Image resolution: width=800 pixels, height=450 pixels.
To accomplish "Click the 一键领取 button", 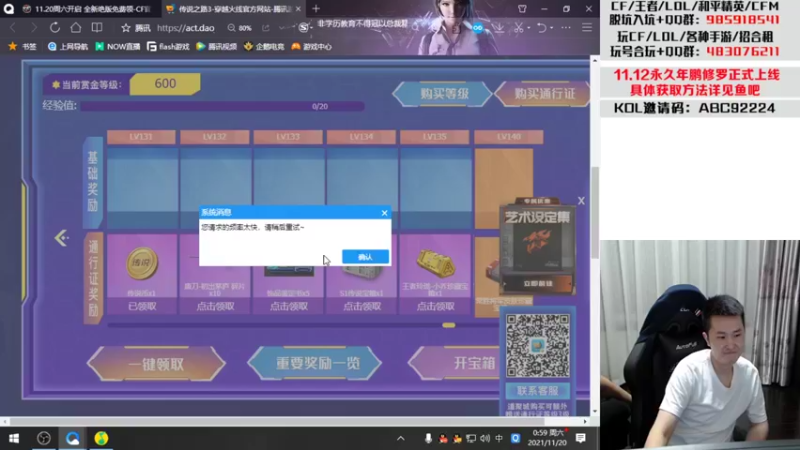I will pos(156,364).
